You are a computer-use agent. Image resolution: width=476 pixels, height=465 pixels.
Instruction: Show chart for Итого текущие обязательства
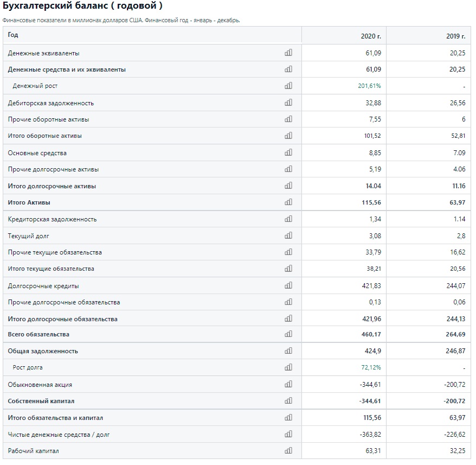click(x=288, y=269)
